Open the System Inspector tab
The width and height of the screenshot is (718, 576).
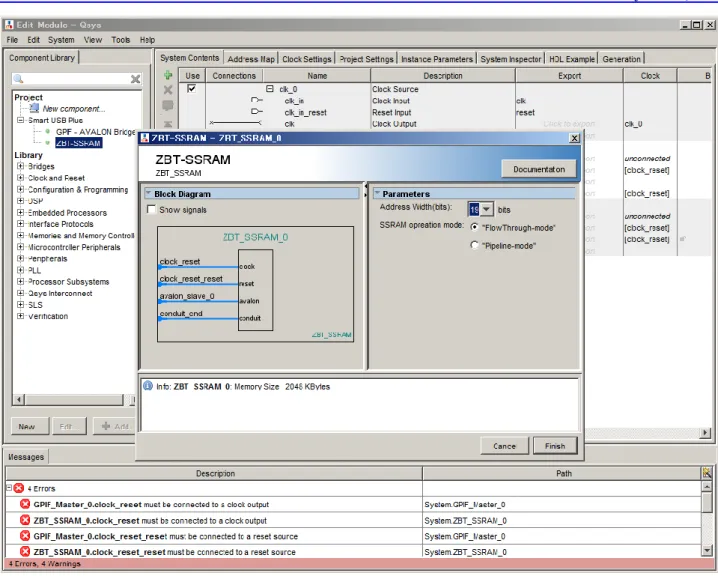[511, 59]
